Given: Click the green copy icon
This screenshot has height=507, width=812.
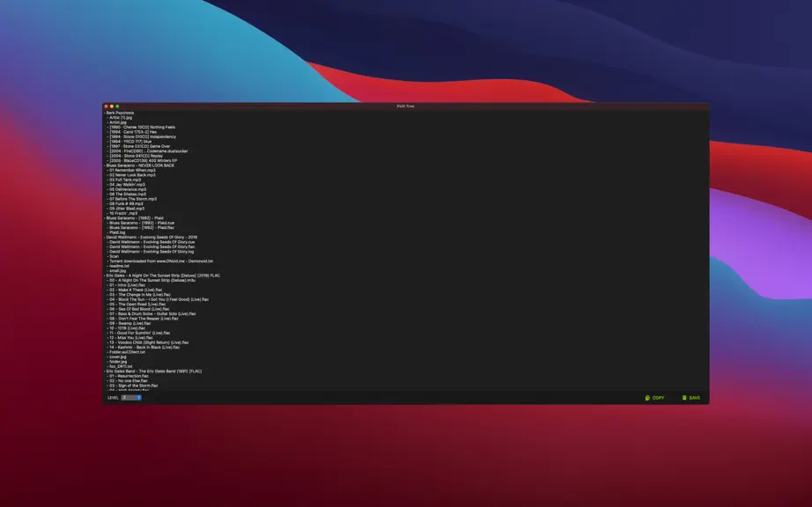Looking at the screenshot, I should [x=647, y=398].
